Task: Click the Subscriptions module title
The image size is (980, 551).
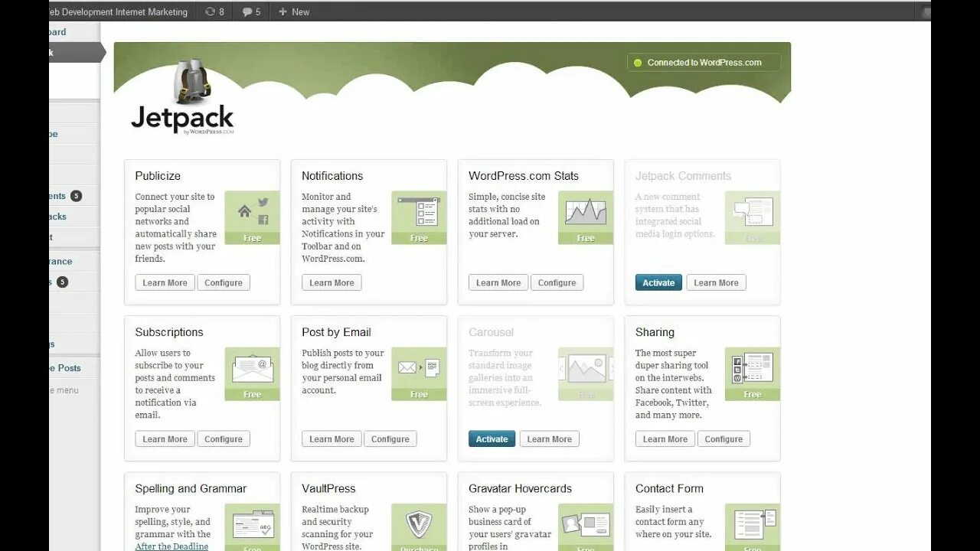Action: coord(169,332)
